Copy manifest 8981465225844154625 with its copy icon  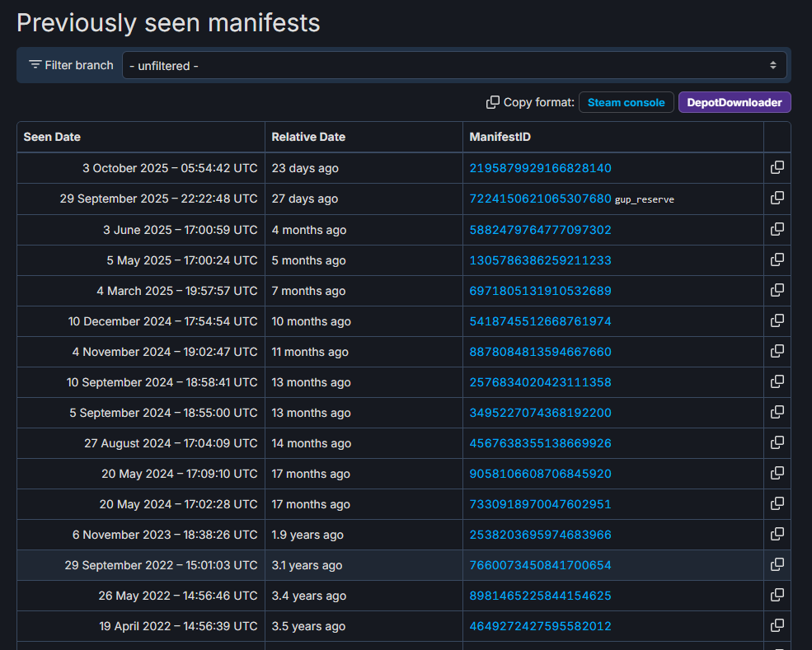coord(777,596)
